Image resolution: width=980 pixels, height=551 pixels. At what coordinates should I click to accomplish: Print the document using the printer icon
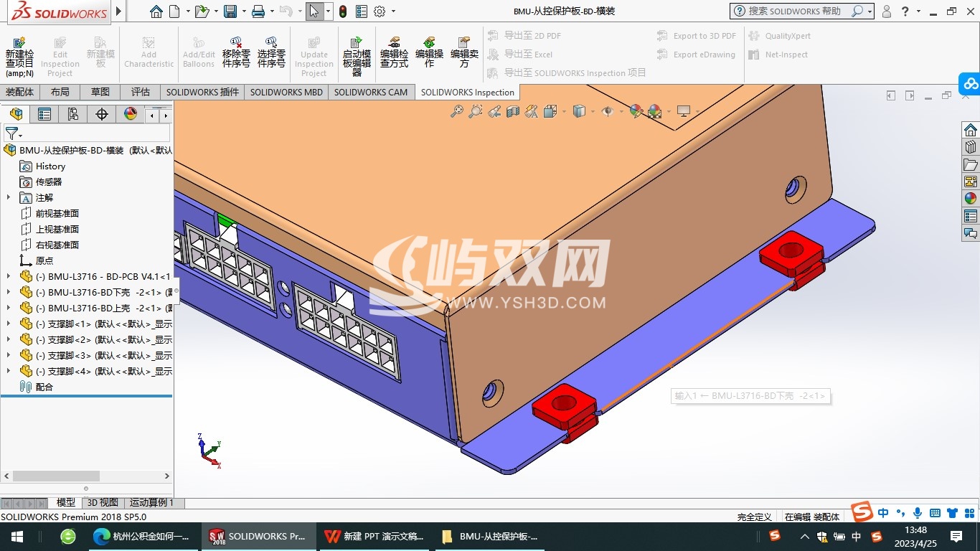tap(258, 11)
